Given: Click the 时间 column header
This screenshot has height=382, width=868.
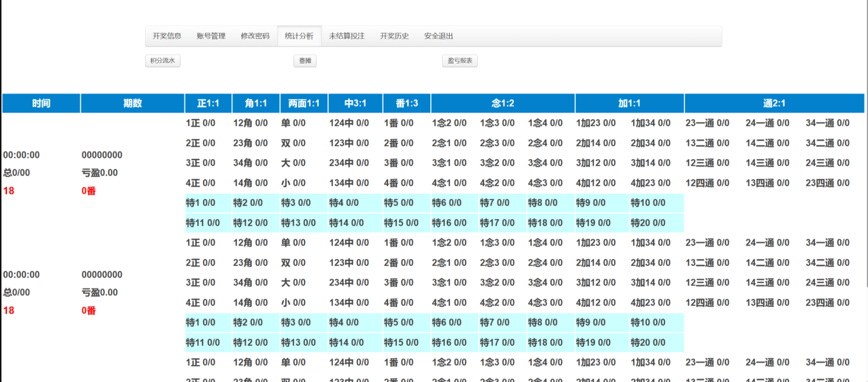Looking at the screenshot, I should pyautogui.click(x=41, y=103).
